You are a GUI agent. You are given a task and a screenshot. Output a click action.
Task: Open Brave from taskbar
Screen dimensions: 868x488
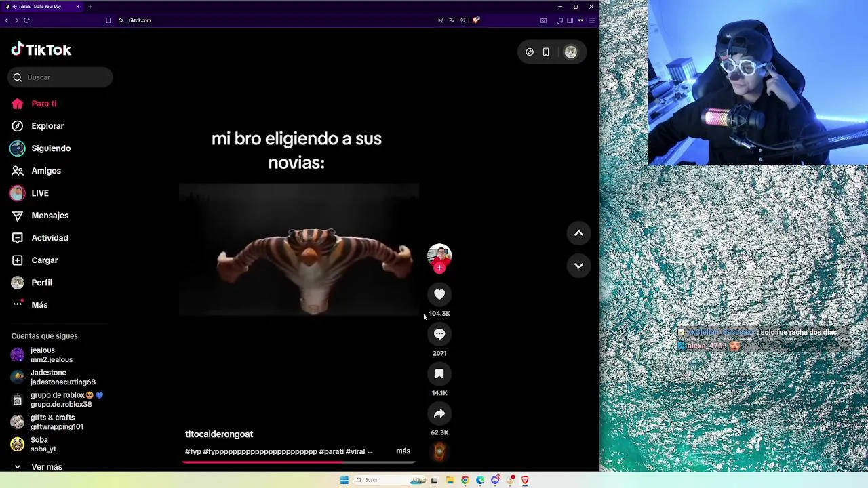pyautogui.click(x=525, y=480)
